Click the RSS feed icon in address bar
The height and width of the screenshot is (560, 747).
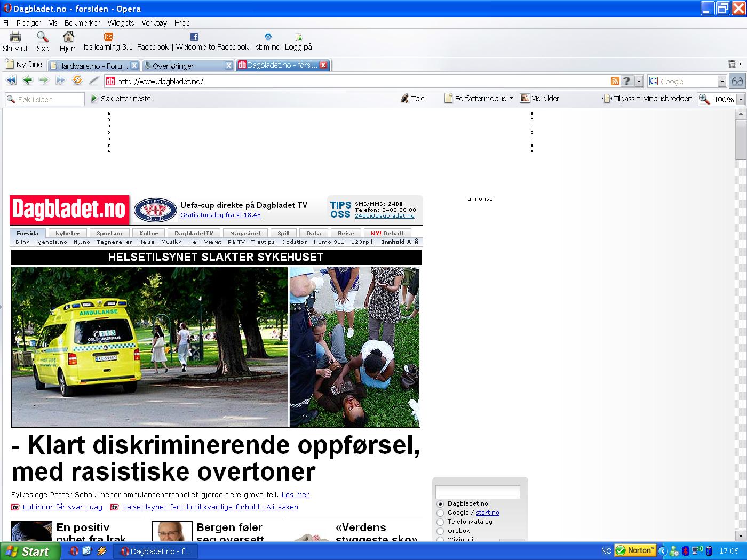pyautogui.click(x=615, y=81)
